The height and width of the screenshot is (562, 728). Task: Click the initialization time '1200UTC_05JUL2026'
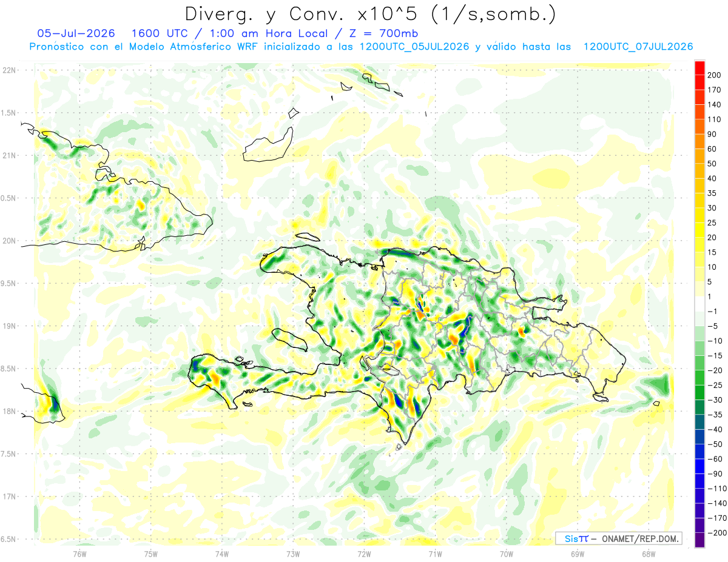coord(414,47)
